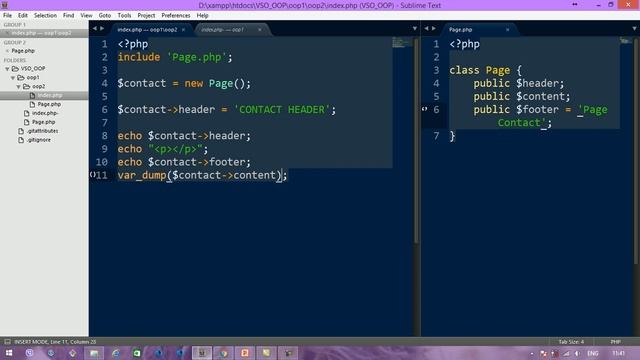Click the .gitattributes file icon
The height and width of the screenshot is (360, 640).
click(x=21, y=131)
